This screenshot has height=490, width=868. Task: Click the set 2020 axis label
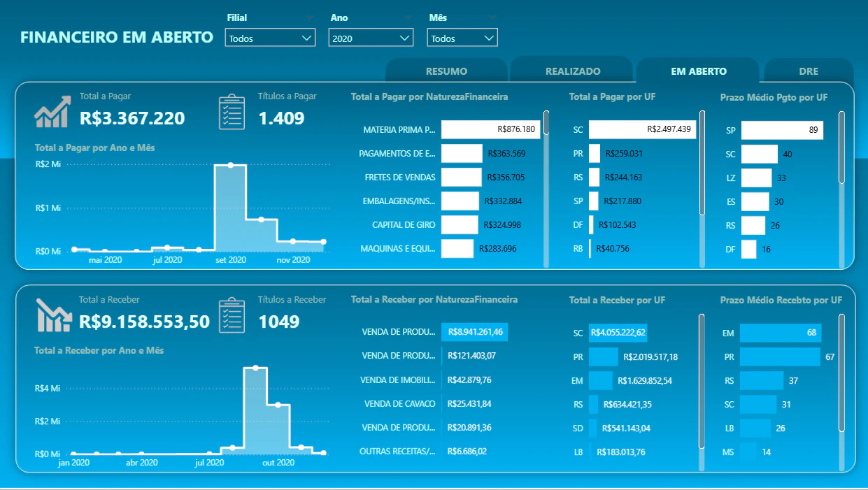click(230, 259)
